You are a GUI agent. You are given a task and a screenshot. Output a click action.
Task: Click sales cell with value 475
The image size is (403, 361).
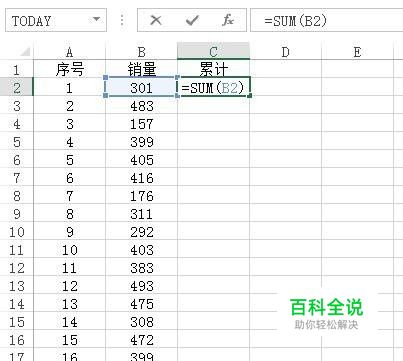pyautogui.click(x=141, y=304)
